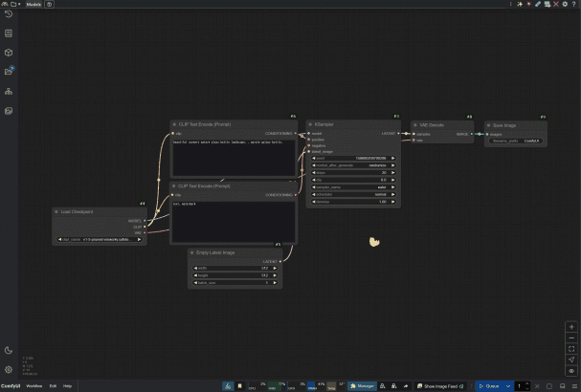Image resolution: width=581 pixels, height=392 pixels.
Task: Adjust the denoise value widget
Action: click(353, 202)
